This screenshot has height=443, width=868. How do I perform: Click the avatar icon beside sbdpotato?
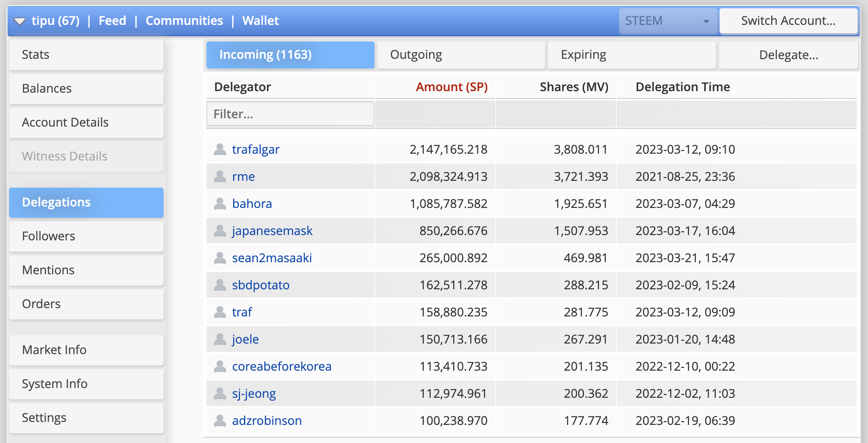click(x=220, y=285)
